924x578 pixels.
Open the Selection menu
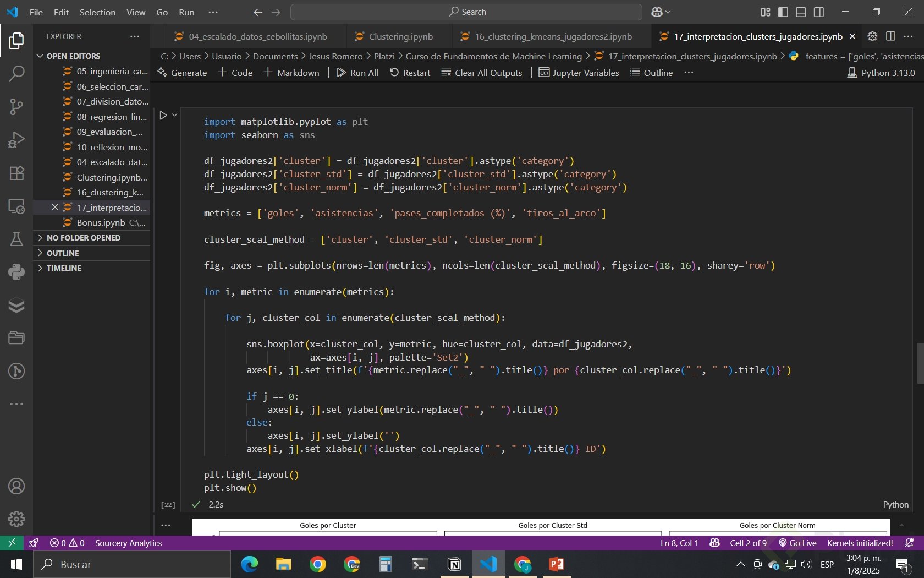click(97, 12)
